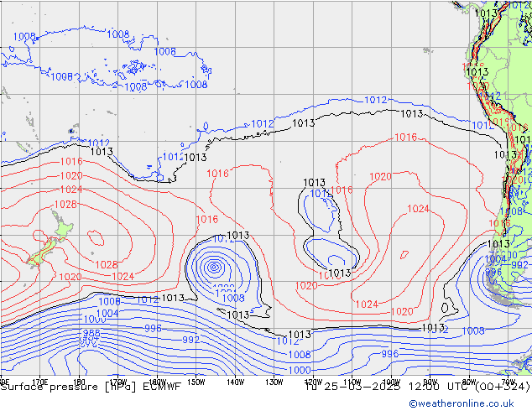Select the 1028 label beside New Zealand's North Island
532x411 pixels.
tap(65, 205)
